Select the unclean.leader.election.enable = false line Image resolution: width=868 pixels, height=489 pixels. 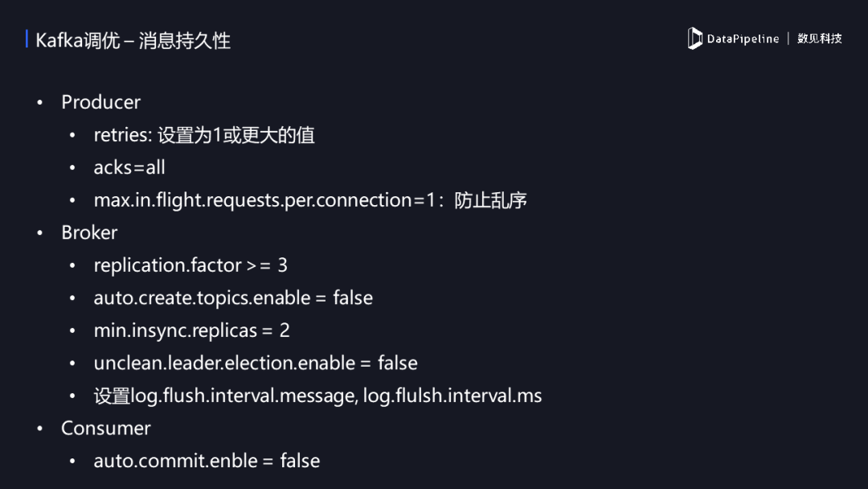tap(256, 363)
